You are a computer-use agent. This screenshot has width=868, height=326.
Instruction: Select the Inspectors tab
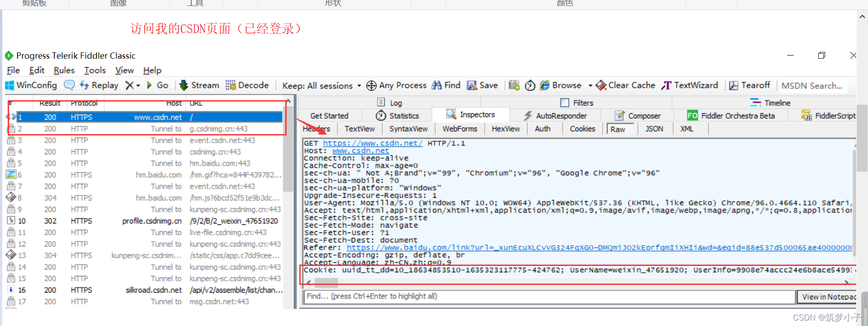coord(471,115)
